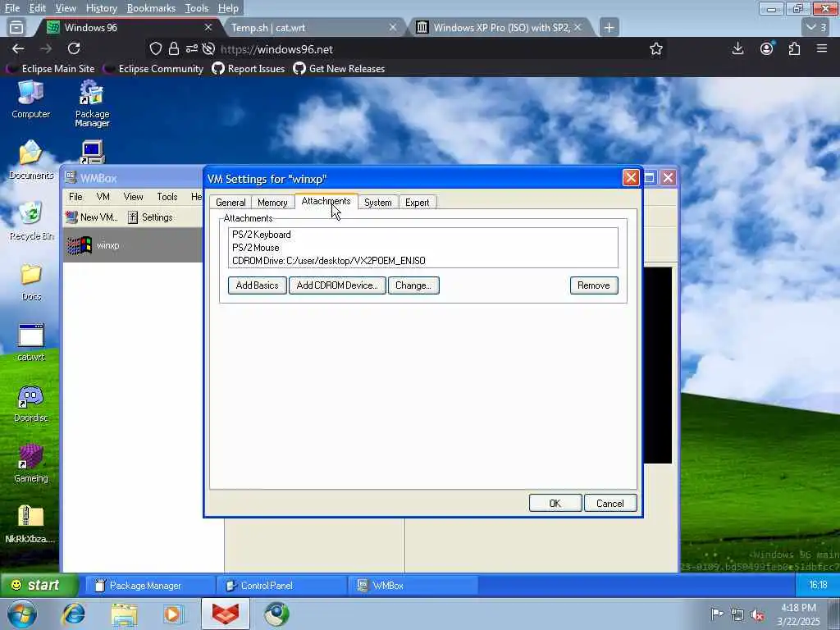Screen dimensions: 840x630
Task: Switch to Package Manager in Windows 96 taskbar
Action: tap(149, 586)
